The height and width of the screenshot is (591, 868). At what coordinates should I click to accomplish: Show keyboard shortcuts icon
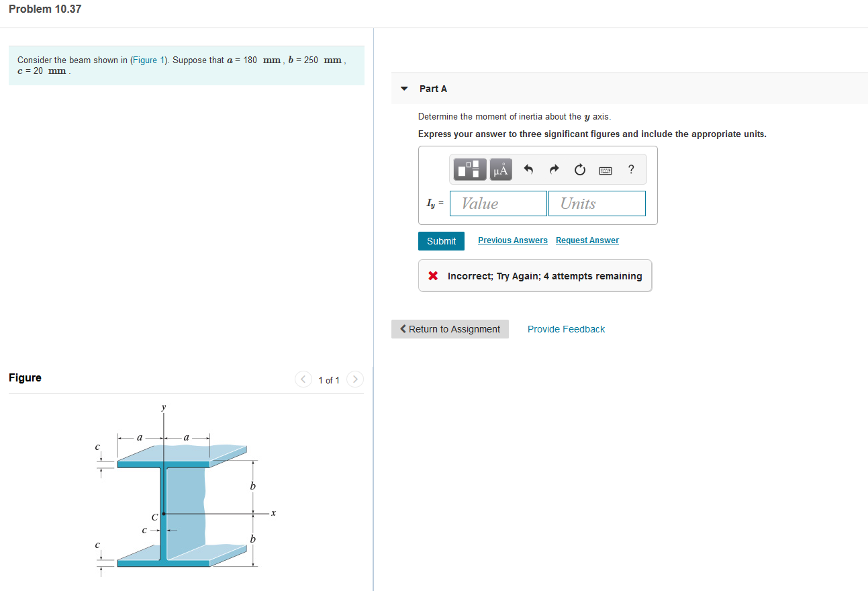(x=605, y=171)
